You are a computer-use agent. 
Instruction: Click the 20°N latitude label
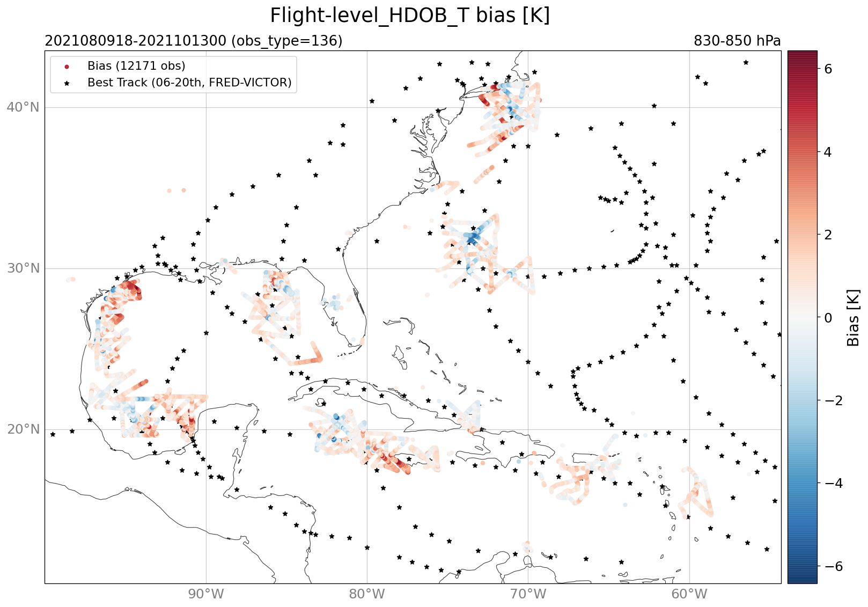coord(23,429)
